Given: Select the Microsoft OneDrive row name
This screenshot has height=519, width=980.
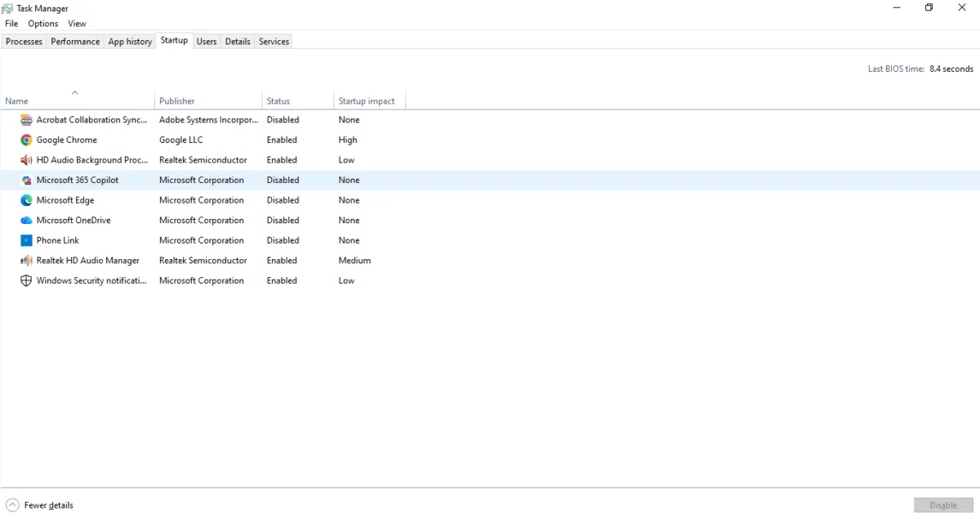Looking at the screenshot, I should tap(73, 221).
